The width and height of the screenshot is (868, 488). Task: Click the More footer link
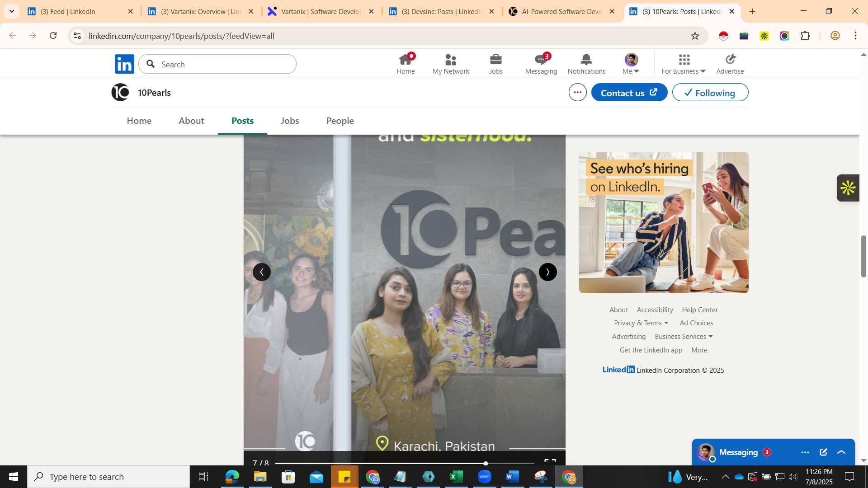coord(699,350)
